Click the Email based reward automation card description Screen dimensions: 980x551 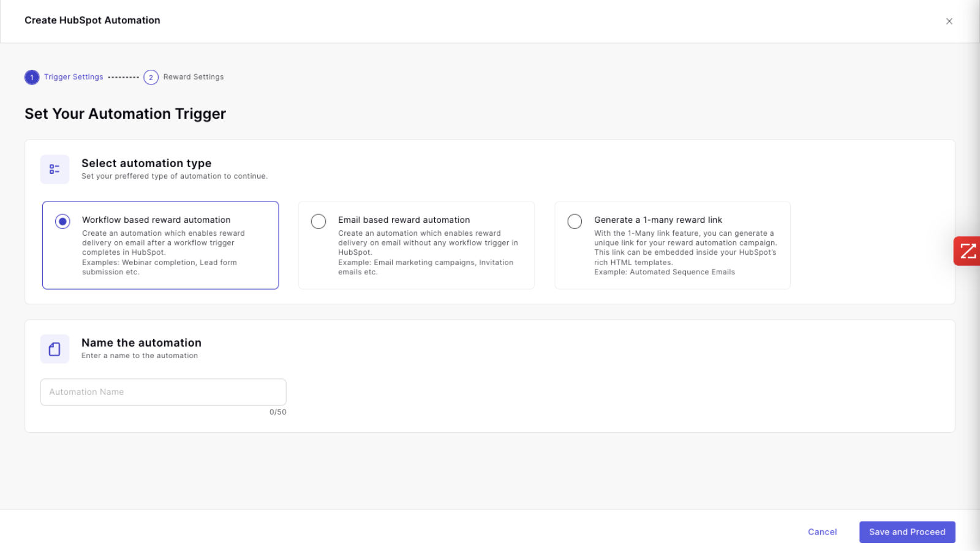[x=428, y=252]
